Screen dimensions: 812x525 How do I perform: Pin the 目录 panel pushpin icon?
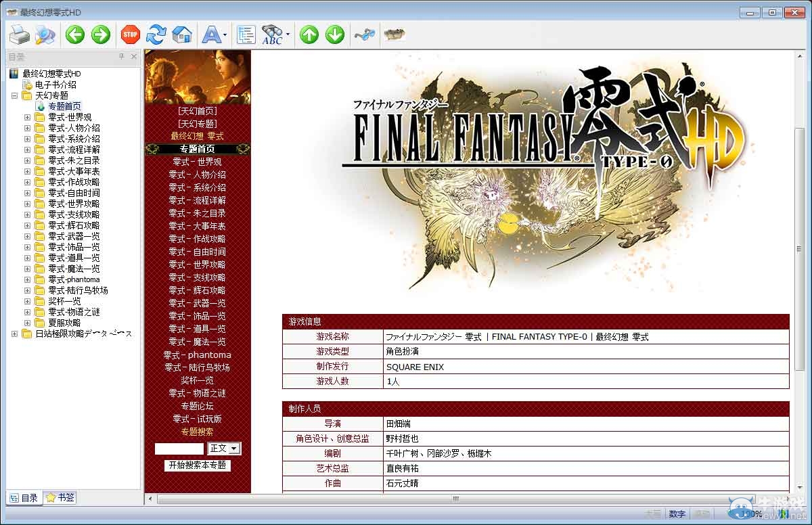[122, 57]
